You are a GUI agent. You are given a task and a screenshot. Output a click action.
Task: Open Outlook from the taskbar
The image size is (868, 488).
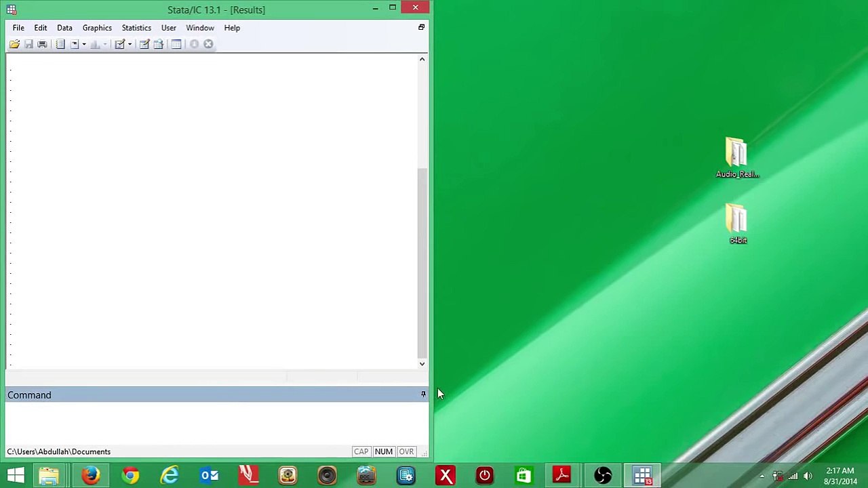click(209, 475)
